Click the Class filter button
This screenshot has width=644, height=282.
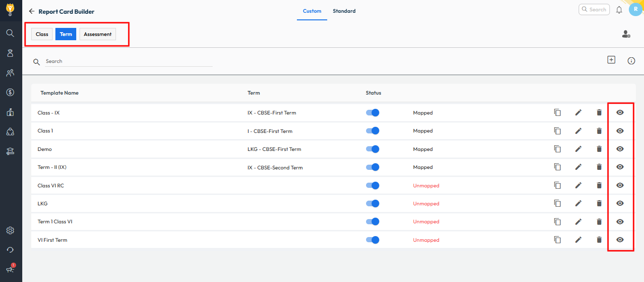click(x=42, y=34)
